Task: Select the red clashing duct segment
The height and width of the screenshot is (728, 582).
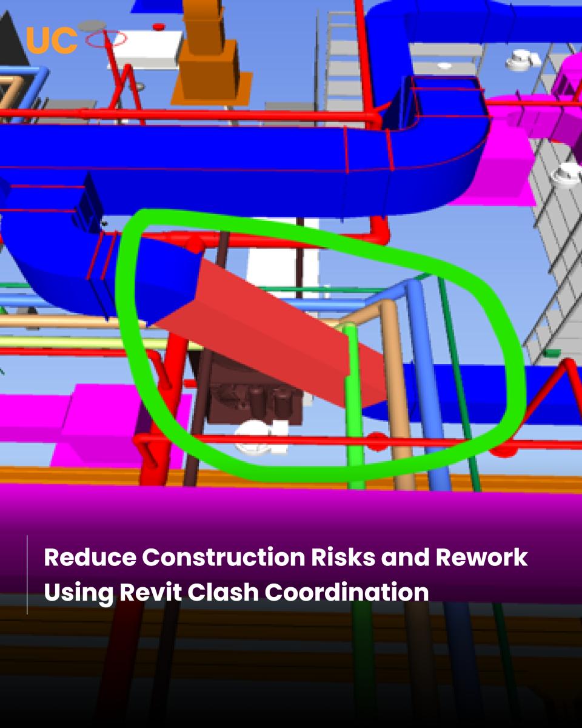Action: tap(273, 322)
